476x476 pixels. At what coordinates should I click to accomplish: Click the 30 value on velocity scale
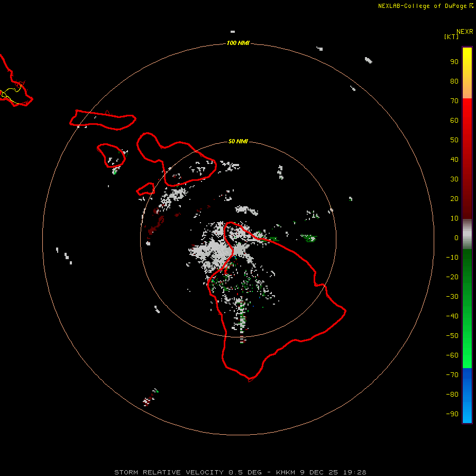[454, 179]
